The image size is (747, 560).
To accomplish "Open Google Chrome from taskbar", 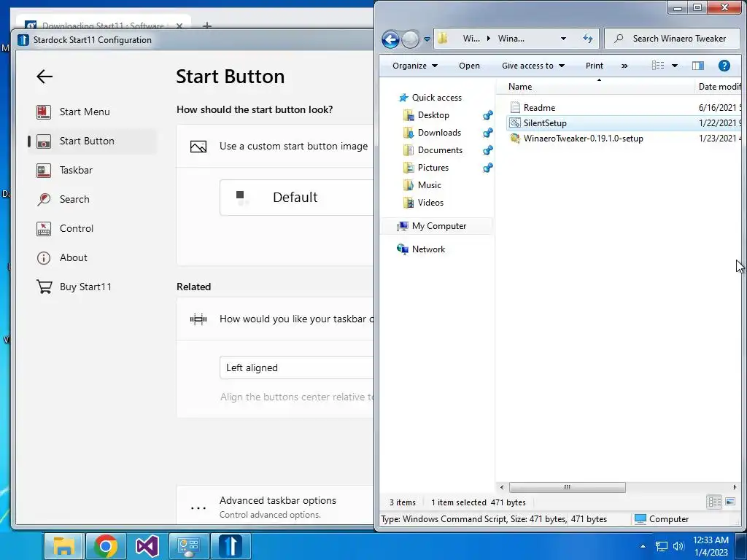I will (106, 546).
